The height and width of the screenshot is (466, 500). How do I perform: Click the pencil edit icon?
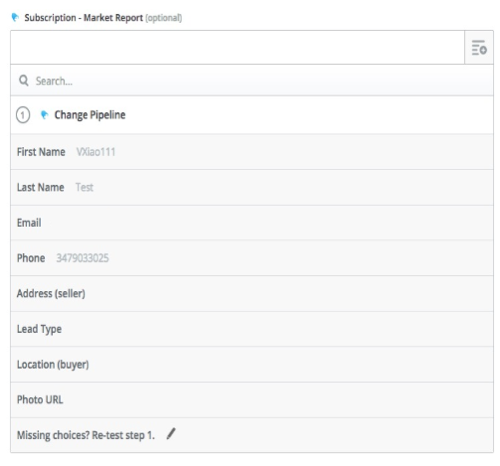[x=171, y=434]
